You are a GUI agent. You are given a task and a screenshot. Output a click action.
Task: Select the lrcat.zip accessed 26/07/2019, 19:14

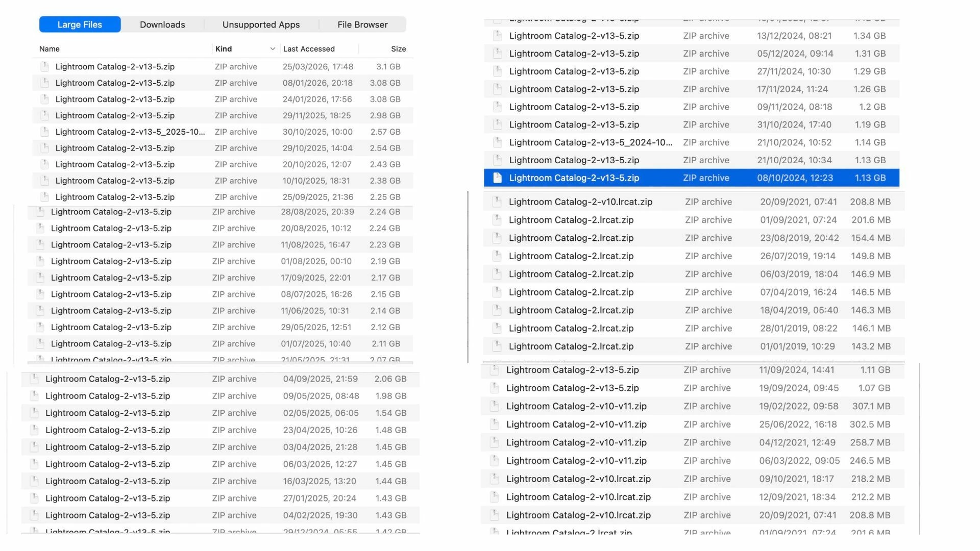click(571, 256)
